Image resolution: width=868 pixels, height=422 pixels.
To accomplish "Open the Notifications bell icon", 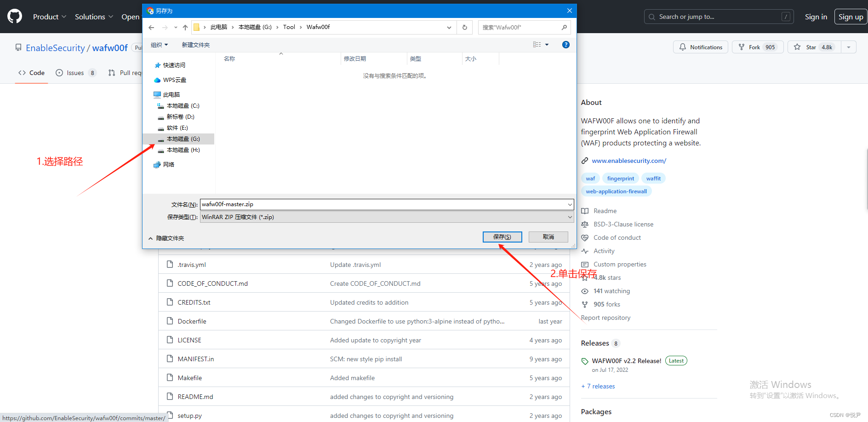I will pos(682,46).
